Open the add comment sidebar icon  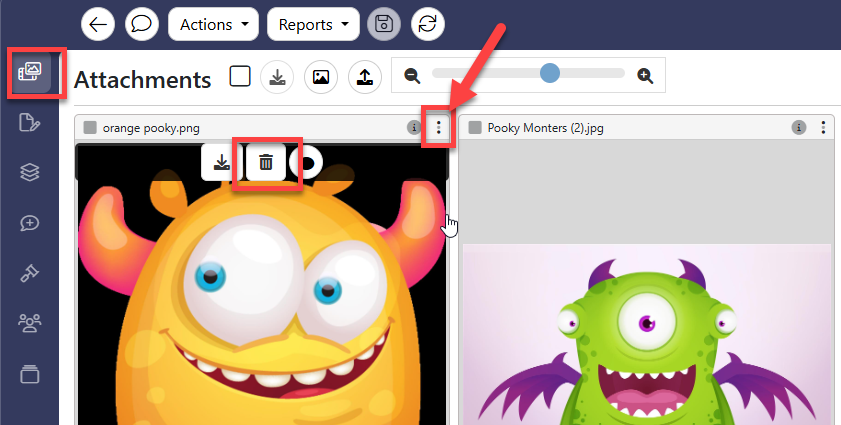(x=29, y=223)
